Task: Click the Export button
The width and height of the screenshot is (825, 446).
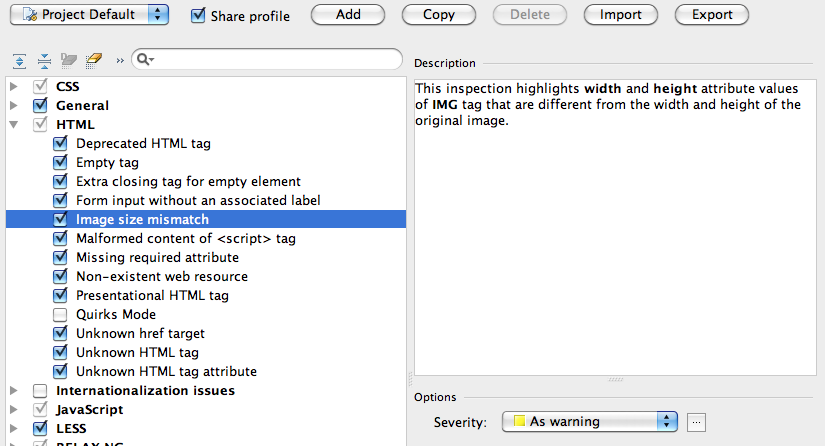Action: pos(711,15)
